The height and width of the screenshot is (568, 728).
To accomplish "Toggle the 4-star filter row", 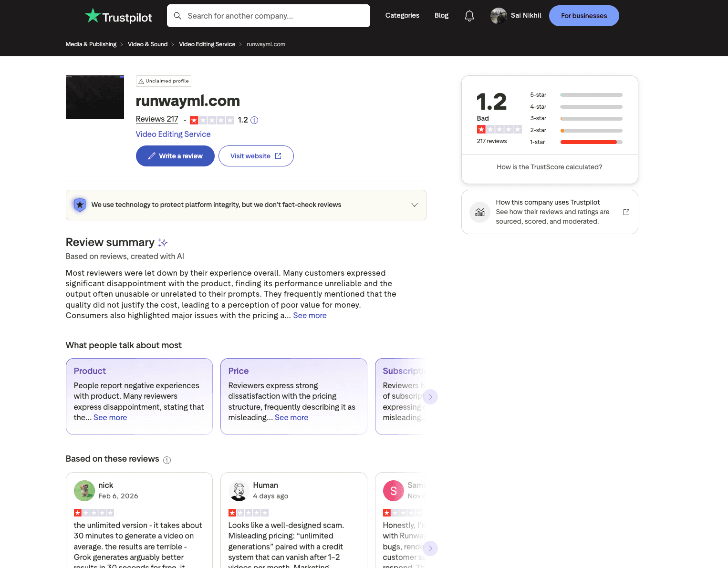I will point(576,107).
